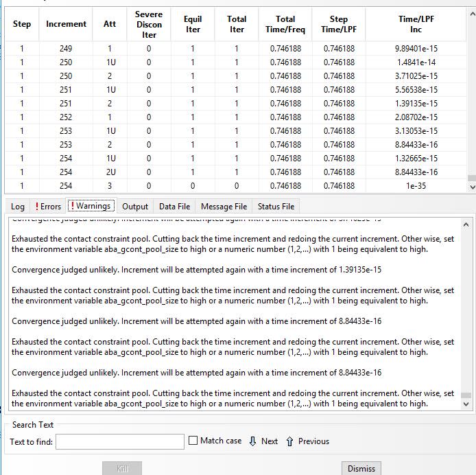
Task: Select the 1.32665e-15 time increment value
Action: [x=416, y=159]
